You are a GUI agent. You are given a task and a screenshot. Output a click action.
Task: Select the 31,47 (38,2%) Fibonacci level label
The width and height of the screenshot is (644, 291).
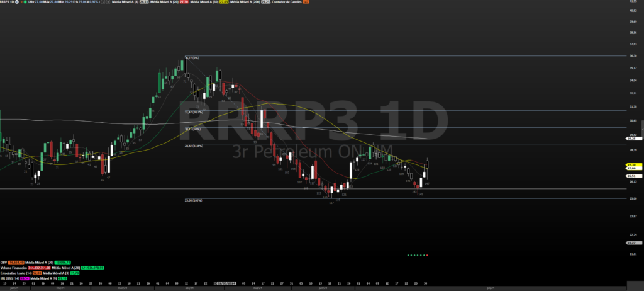[193, 112]
